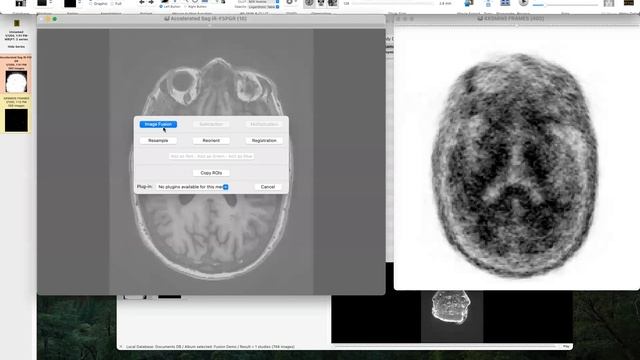Click the Hide Series label in sidebar

point(16,47)
